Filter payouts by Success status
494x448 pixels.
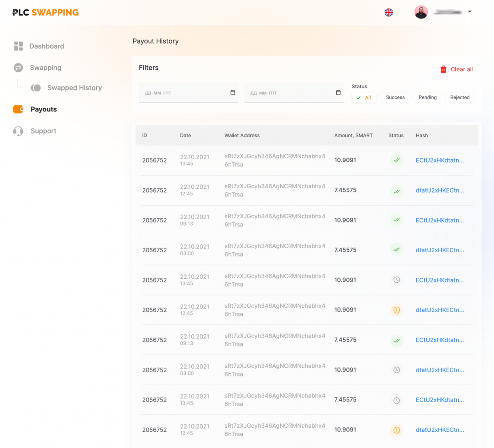coord(395,97)
